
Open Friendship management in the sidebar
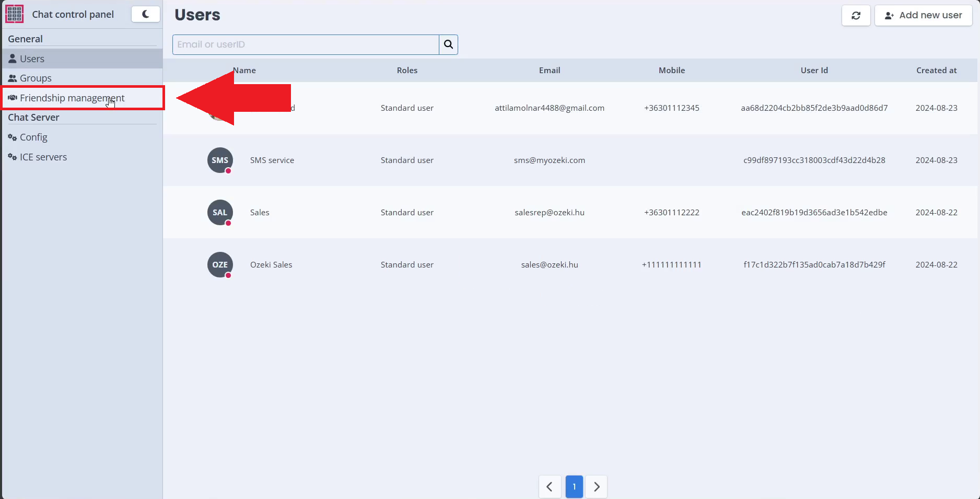point(72,98)
